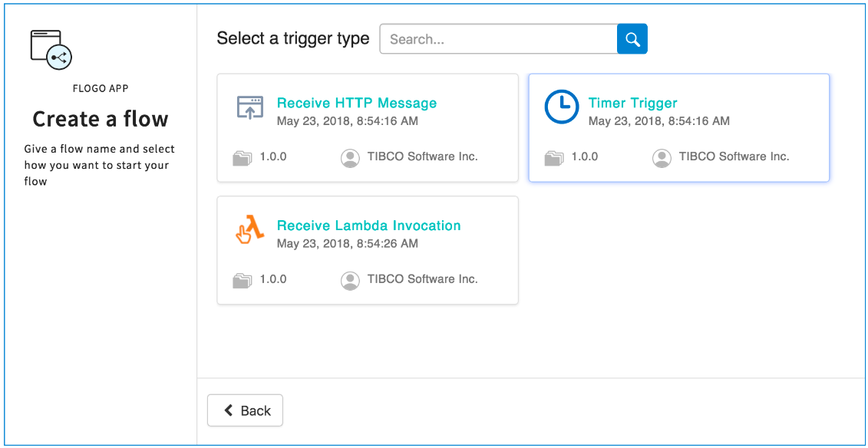Click the version folder icon on Timer card
Screen dimensions: 868x448
click(x=553, y=158)
